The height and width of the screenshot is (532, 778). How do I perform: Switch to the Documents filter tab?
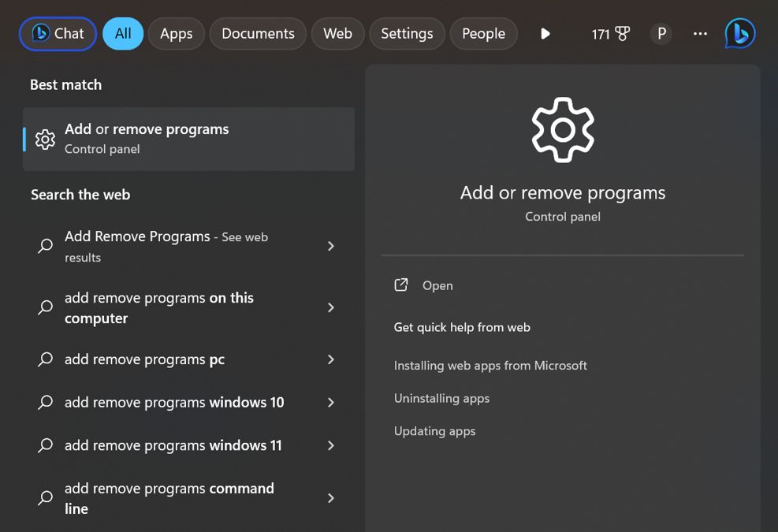coord(258,34)
